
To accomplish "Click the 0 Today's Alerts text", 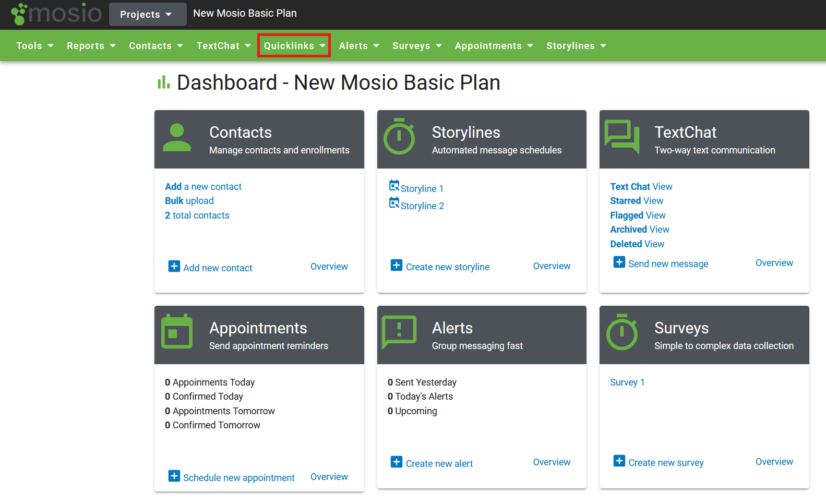I will pyautogui.click(x=420, y=397).
